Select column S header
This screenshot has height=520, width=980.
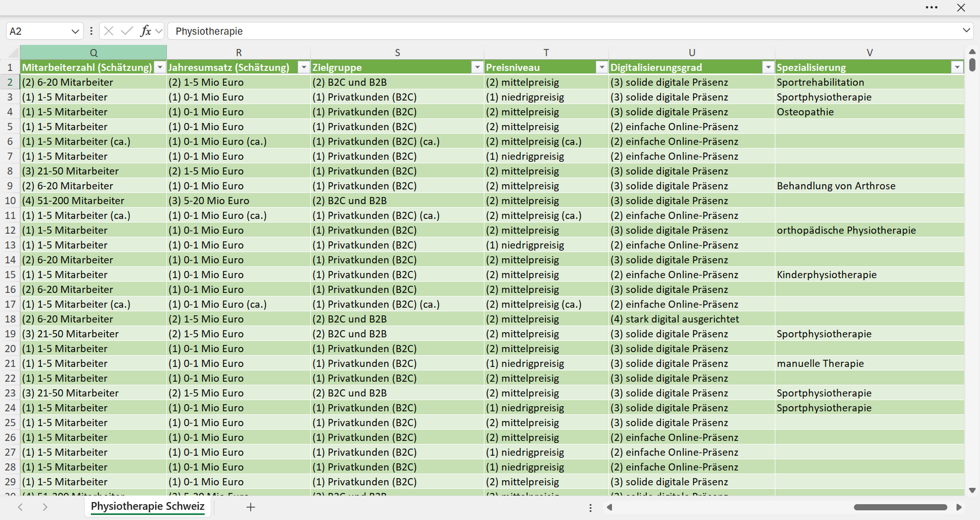[x=397, y=53]
